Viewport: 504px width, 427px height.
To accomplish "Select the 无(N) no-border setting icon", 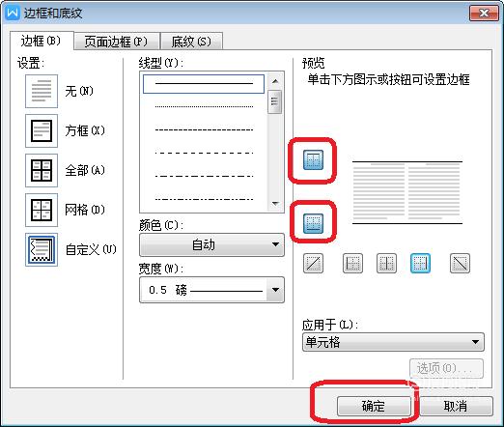I will tap(42, 91).
